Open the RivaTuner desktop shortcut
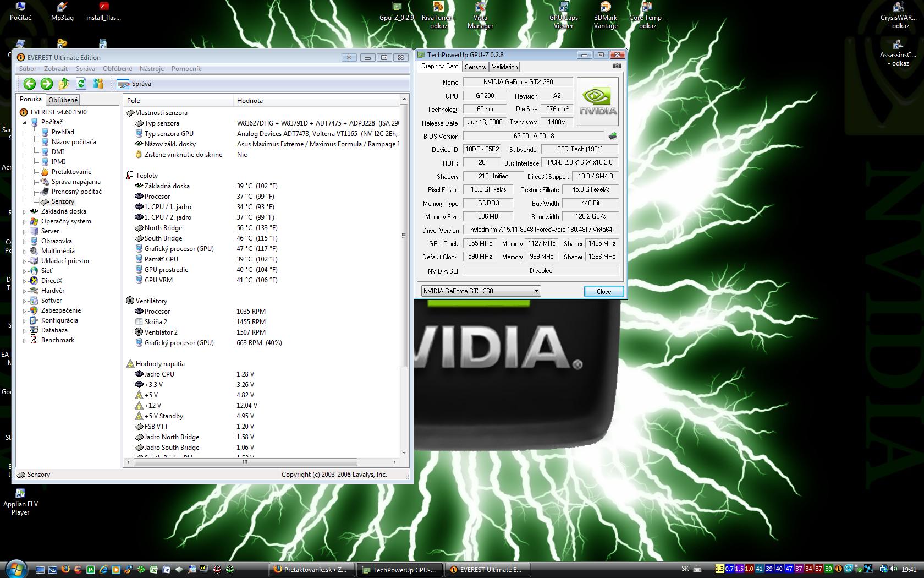 [438, 15]
